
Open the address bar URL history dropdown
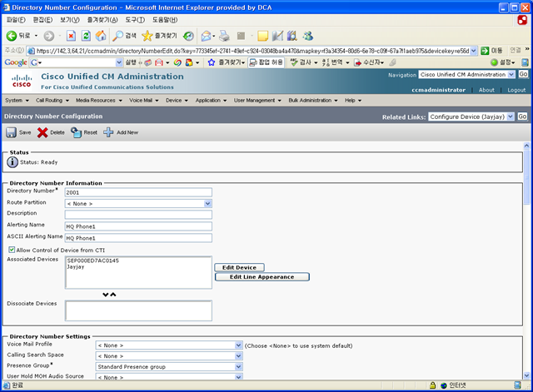(474, 51)
